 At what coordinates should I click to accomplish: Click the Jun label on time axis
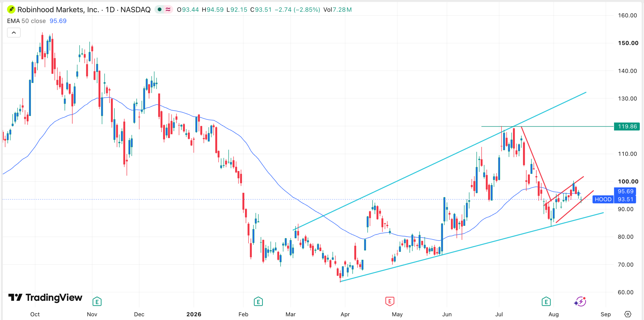coord(447,314)
